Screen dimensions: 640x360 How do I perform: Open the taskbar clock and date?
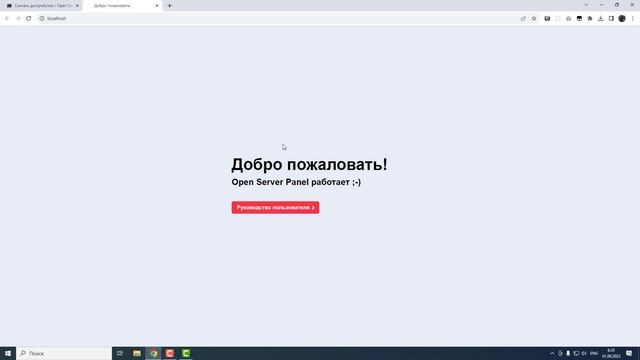[x=611, y=353]
